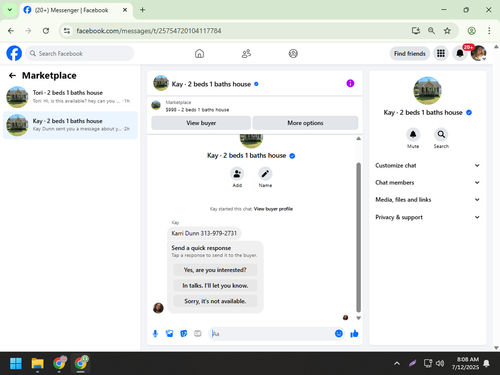Send quick reply "In talks. I'll let you know."
This screenshot has width=500, height=375.
coord(215,286)
